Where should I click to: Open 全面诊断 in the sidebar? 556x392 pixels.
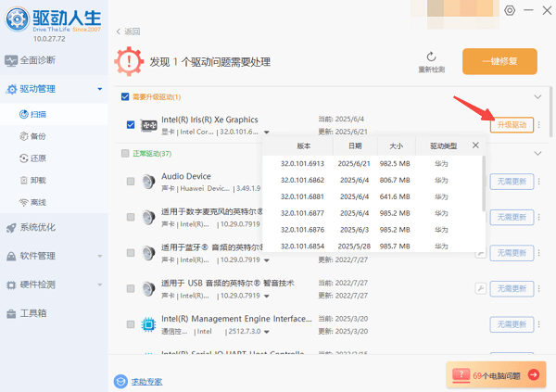(37, 61)
